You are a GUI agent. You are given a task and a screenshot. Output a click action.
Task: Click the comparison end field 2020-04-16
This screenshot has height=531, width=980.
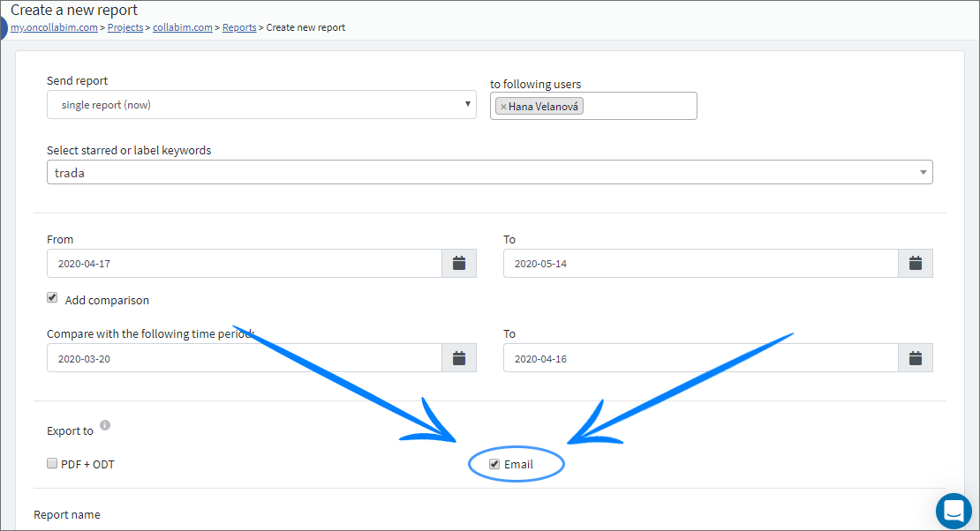(701, 358)
